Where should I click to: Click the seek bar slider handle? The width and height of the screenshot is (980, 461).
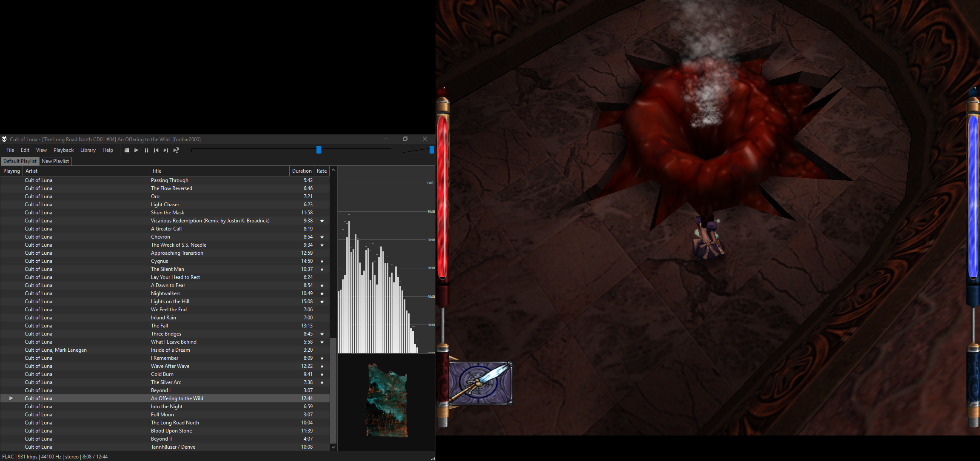pos(319,150)
